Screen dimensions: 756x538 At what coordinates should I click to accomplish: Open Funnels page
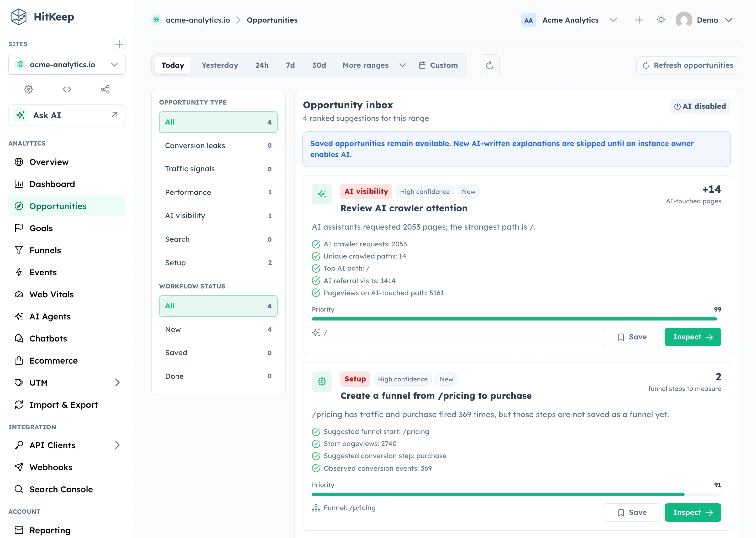tap(67, 250)
